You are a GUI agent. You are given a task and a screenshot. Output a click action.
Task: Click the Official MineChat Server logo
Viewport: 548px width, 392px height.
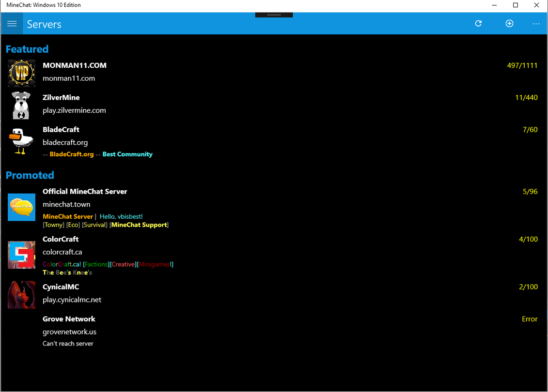[22, 207]
